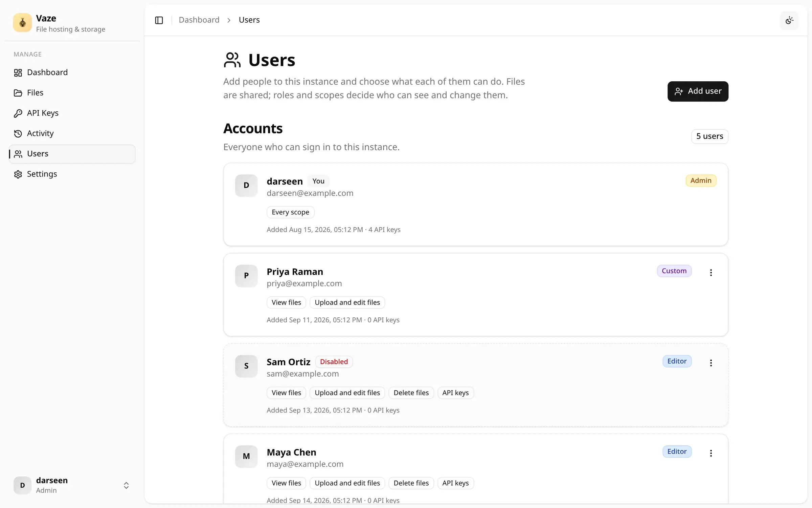Click Maya Chen's Editor role badge
This screenshot has width=812, height=508.
677,452
